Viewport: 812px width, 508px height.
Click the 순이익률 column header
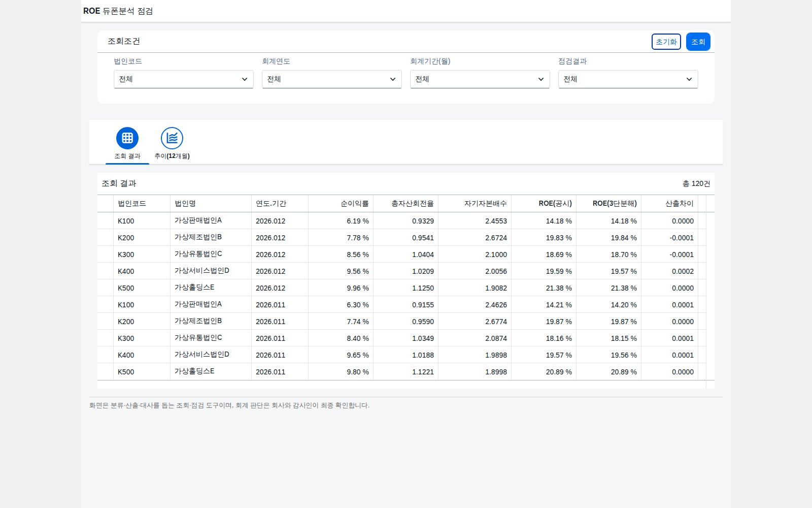pos(341,204)
